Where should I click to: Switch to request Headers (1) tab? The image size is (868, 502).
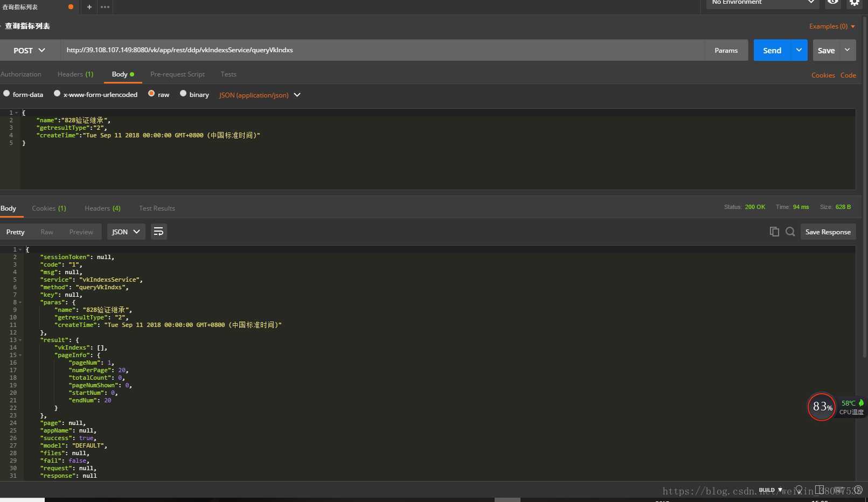75,74
